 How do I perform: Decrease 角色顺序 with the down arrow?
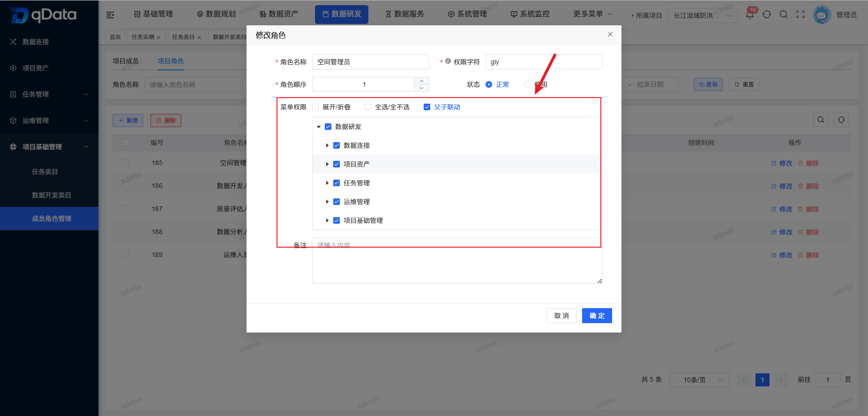click(x=421, y=88)
